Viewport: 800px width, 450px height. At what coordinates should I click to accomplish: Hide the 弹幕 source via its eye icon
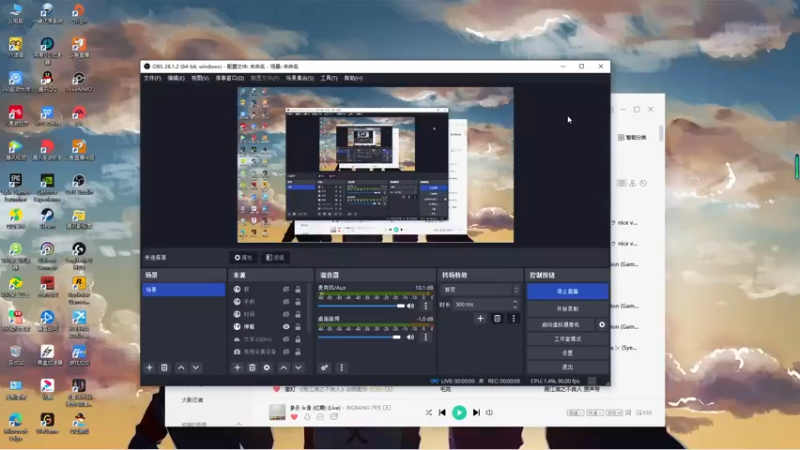(x=286, y=327)
